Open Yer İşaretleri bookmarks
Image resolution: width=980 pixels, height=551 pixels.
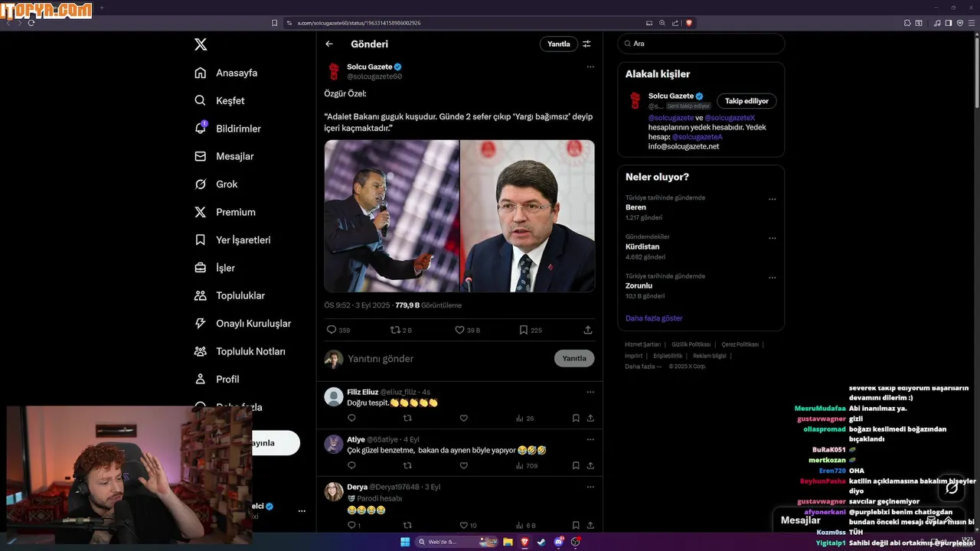[232, 240]
